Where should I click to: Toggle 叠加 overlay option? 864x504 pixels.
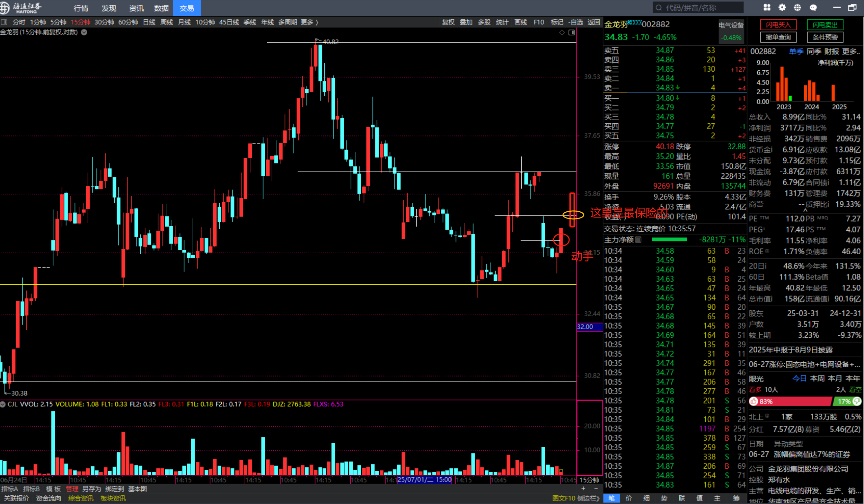click(466, 22)
